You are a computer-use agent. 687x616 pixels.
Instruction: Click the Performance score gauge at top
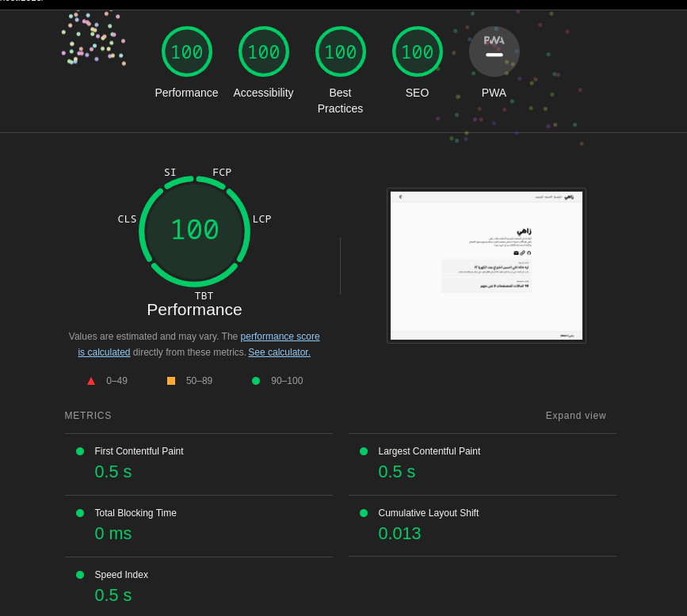pos(186,52)
